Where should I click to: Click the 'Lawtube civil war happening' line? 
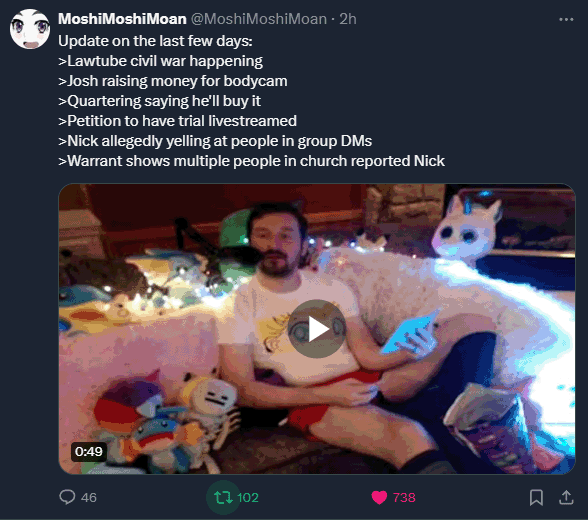[160, 61]
